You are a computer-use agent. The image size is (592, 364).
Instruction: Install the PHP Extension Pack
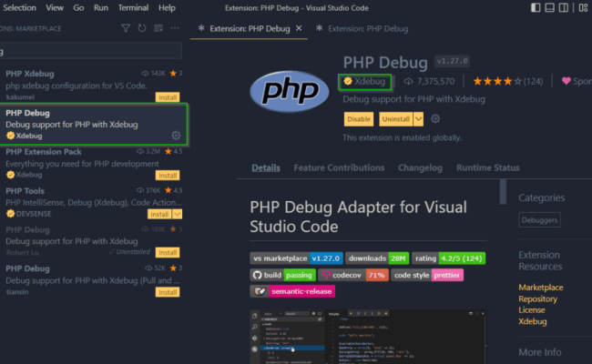[168, 176]
